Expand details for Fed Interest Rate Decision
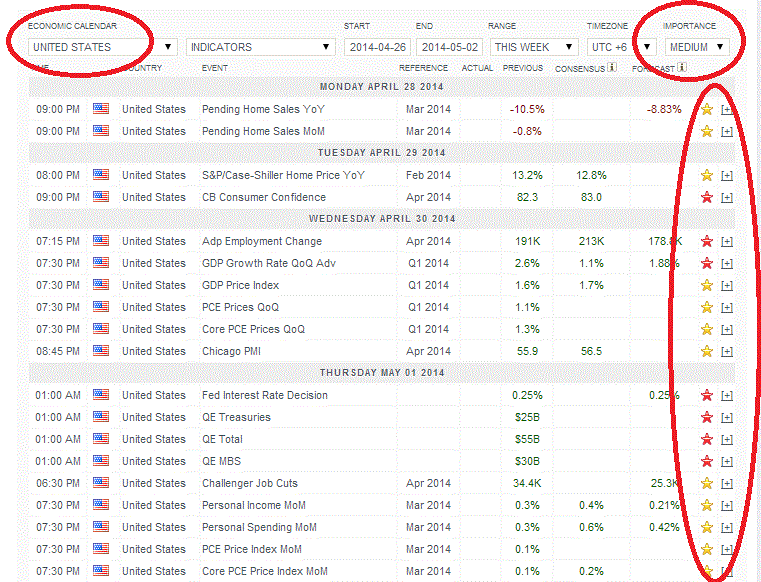Viewport: 761px width, 582px height. (727, 396)
